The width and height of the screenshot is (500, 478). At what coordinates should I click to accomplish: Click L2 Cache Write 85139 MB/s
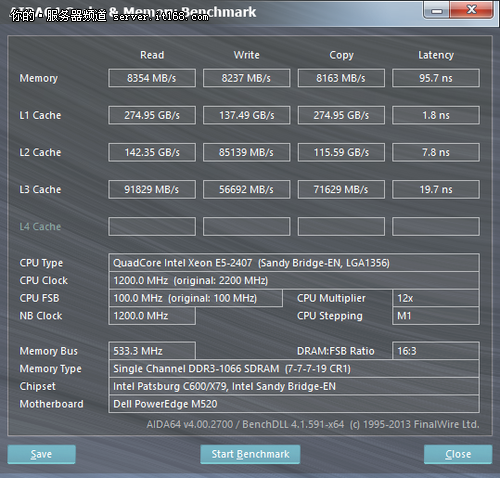click(x=246, y=152)
